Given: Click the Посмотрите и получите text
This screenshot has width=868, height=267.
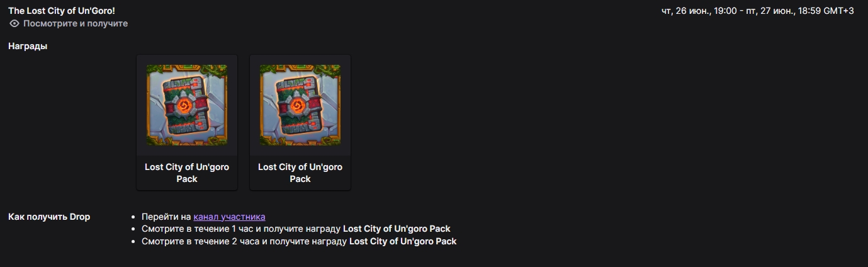Looking at the screenshot, I should (x=76, y=23).
